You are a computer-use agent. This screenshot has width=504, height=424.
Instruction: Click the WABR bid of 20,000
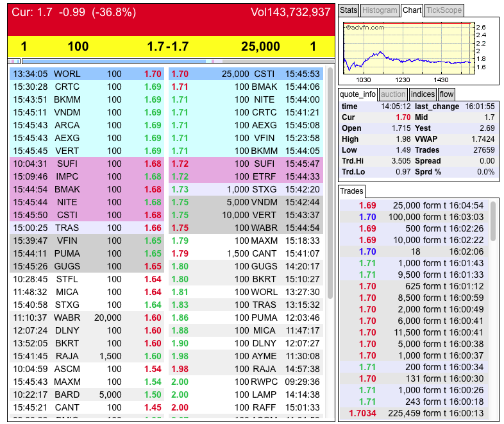(x=87, y=318)
